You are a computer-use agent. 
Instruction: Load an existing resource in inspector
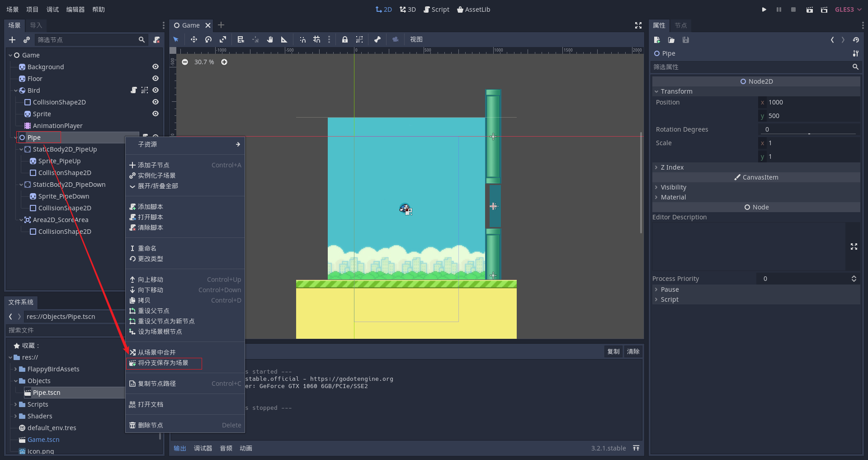tap(671, 40)
